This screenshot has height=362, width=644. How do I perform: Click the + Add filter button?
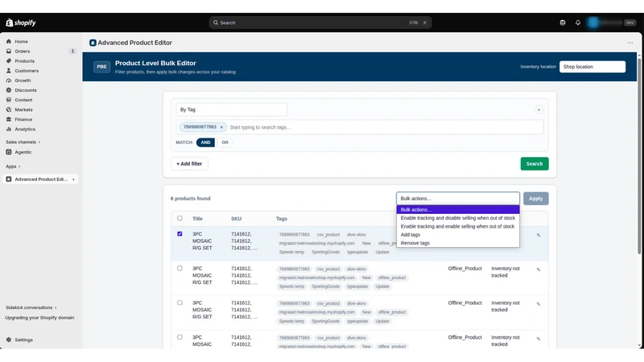(189, 164)
